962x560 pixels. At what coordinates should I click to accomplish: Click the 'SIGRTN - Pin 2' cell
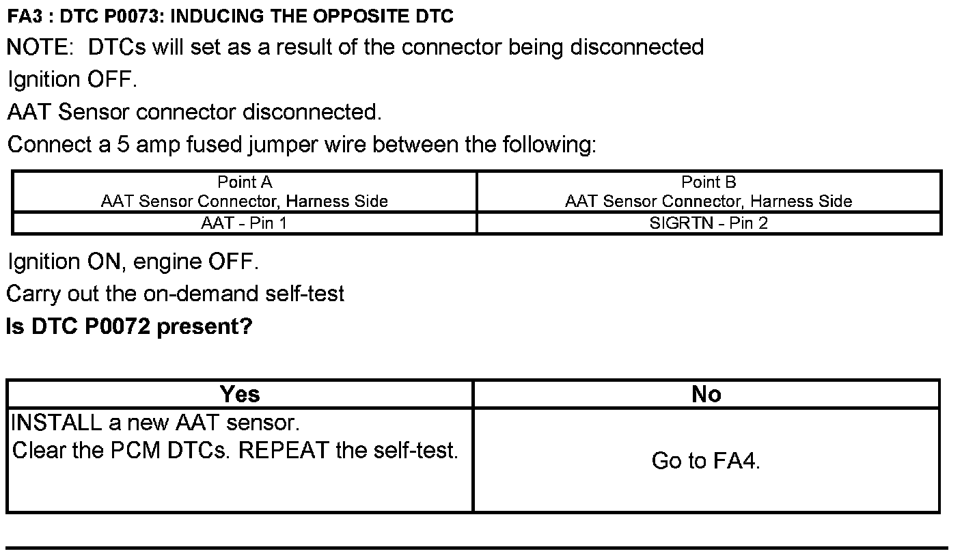coord(709,223)
